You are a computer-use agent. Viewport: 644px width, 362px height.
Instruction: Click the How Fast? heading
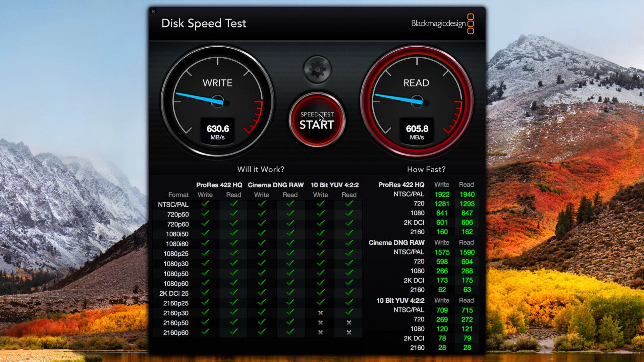pyautogui.click(x=426, y=169)
